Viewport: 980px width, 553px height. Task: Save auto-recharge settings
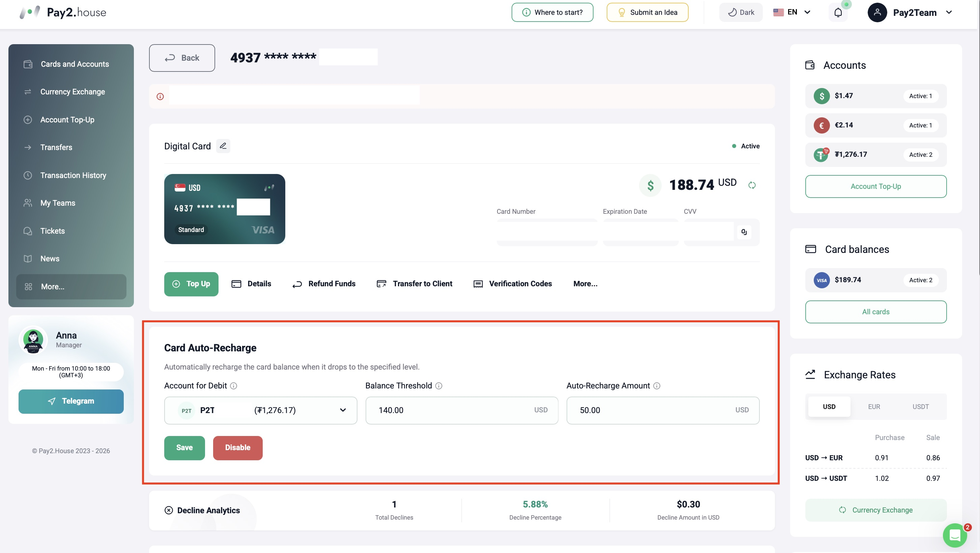point(184,448)
